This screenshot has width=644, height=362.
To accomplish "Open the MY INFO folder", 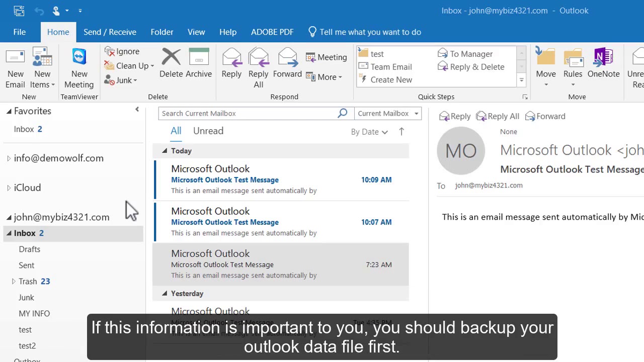I will point(34,314).
